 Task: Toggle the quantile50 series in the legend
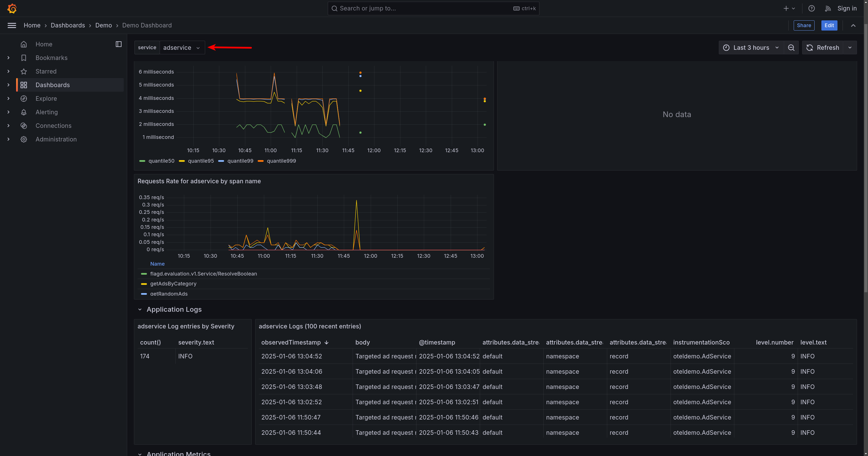pyautogui.click(x=161, y=161)
